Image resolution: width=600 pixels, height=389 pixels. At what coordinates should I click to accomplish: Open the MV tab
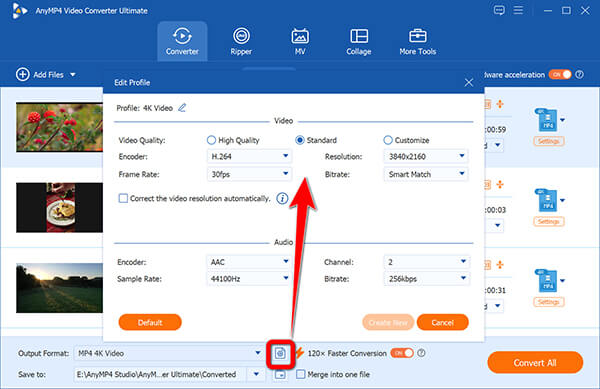click(x=300, y=41)
